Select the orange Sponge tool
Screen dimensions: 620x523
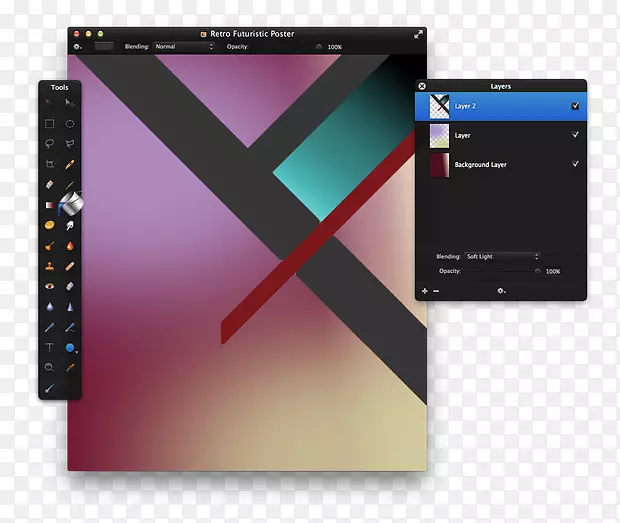click(x=49, y=225)
